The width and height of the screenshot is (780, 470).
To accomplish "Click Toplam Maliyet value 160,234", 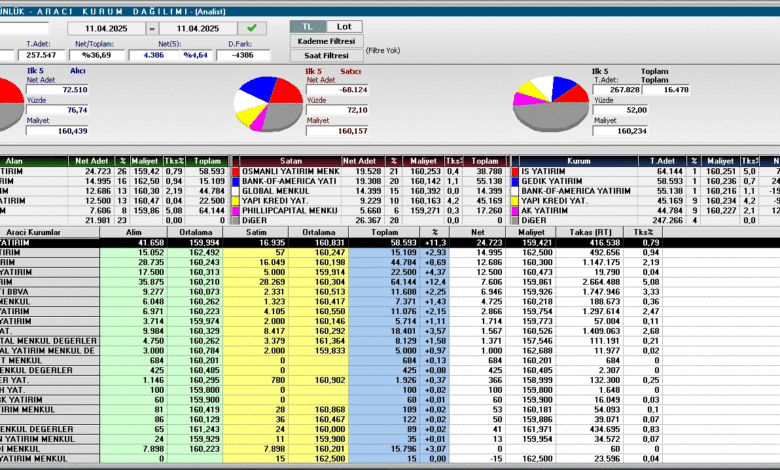I will [x=620, y=131].
